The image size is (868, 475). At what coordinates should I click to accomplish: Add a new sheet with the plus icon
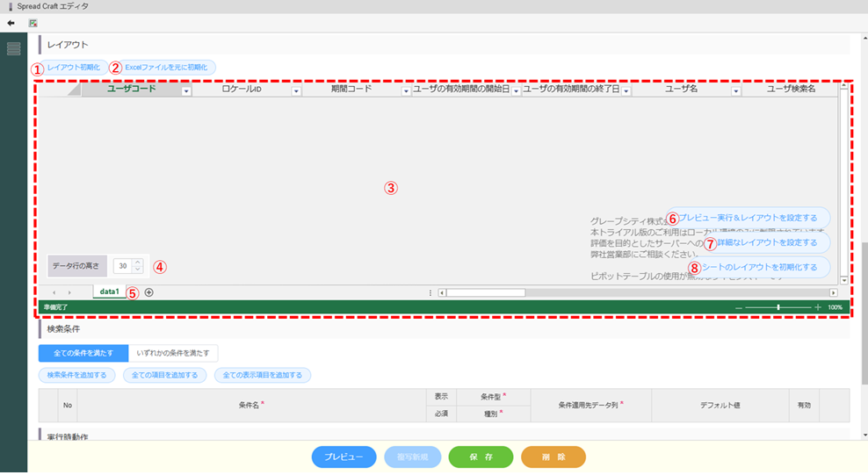(148, 292)
